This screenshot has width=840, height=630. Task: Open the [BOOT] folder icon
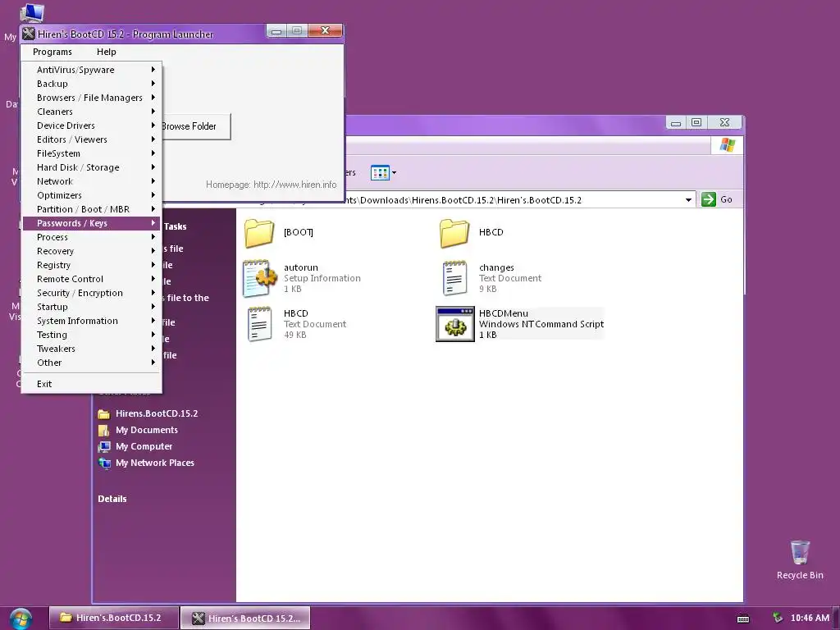click(x=259, y=232)
